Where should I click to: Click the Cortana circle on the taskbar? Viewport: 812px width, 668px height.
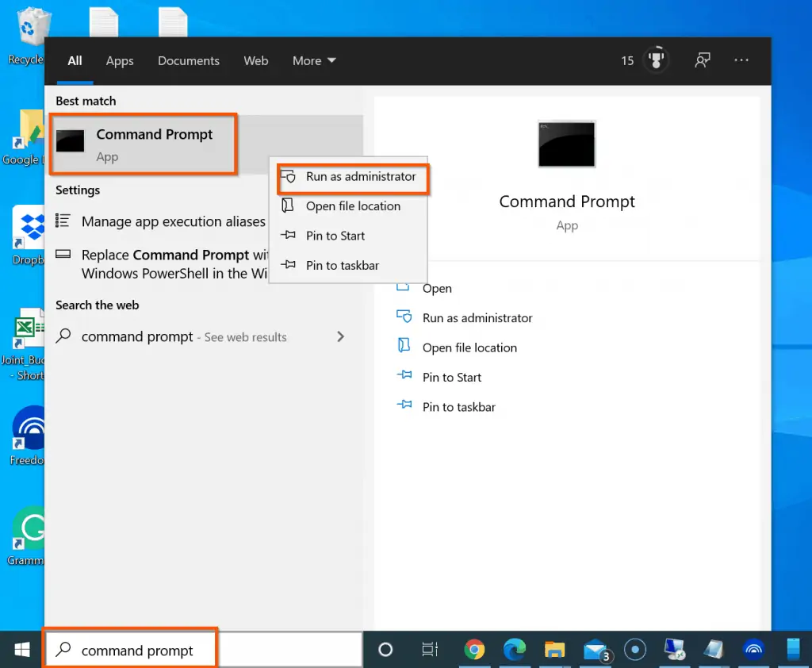pyautogui.click(x=385, y=649)
